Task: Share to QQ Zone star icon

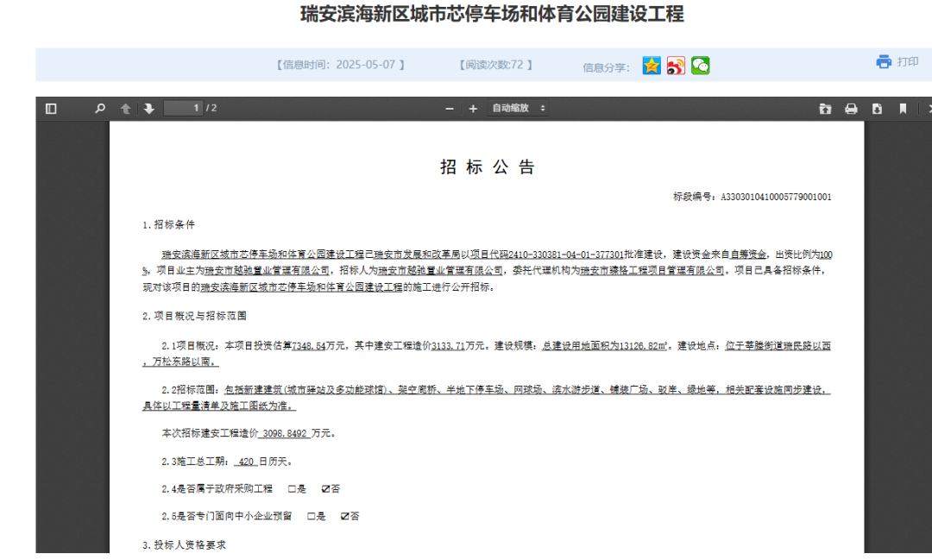Action: (x=652, y=66)
